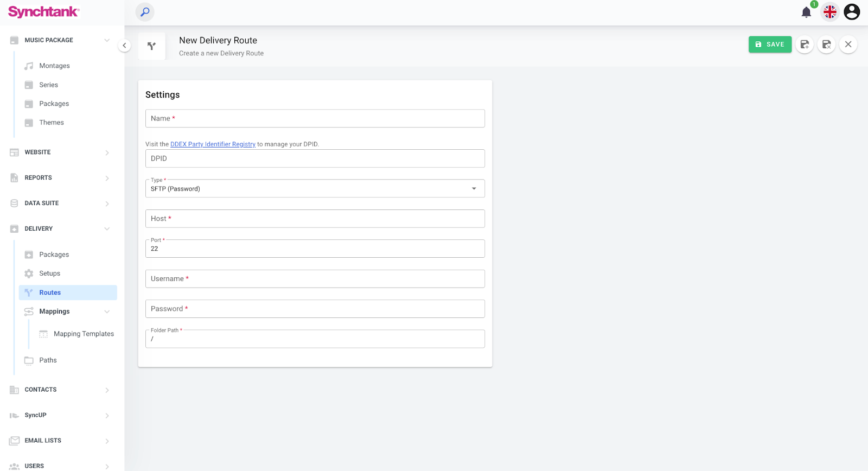This screenshot has height=471, width=868.
Task: Open the Type dropdown showing SFTP (Password)
Action: (x=315, y=189)
